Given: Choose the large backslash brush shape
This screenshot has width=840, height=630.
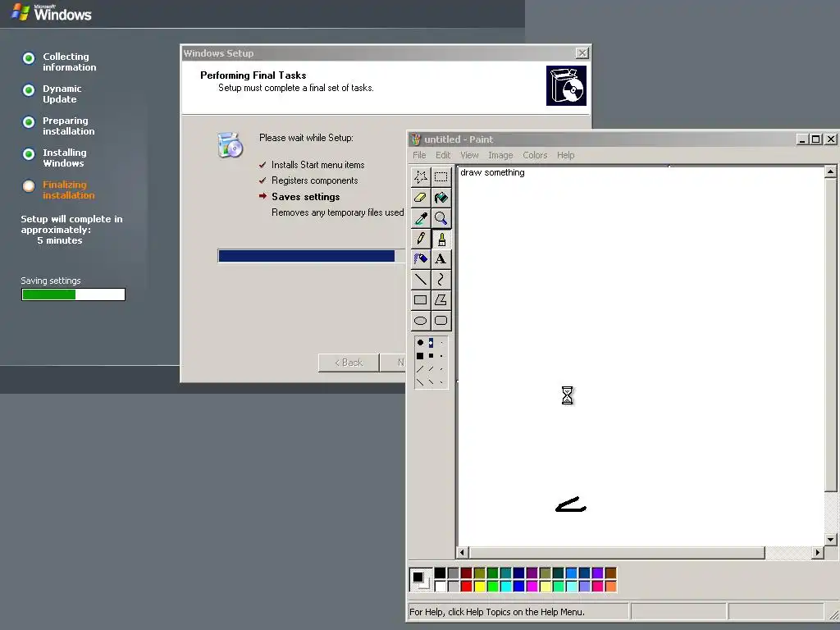Looking at the screenshot, I should [420, 382].
